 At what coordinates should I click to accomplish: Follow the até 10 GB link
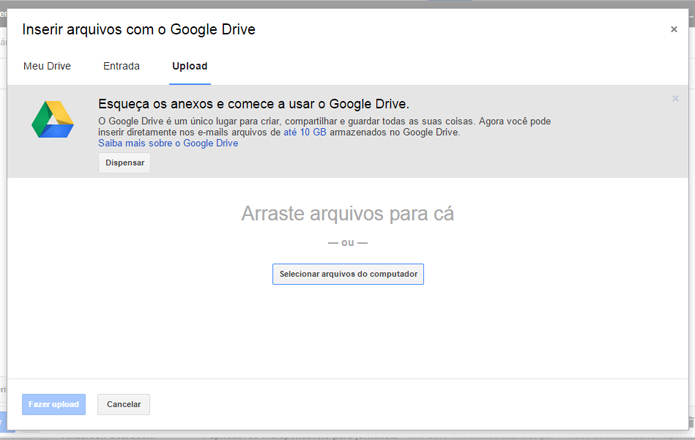pyautogui.click(x=305, y=132)
